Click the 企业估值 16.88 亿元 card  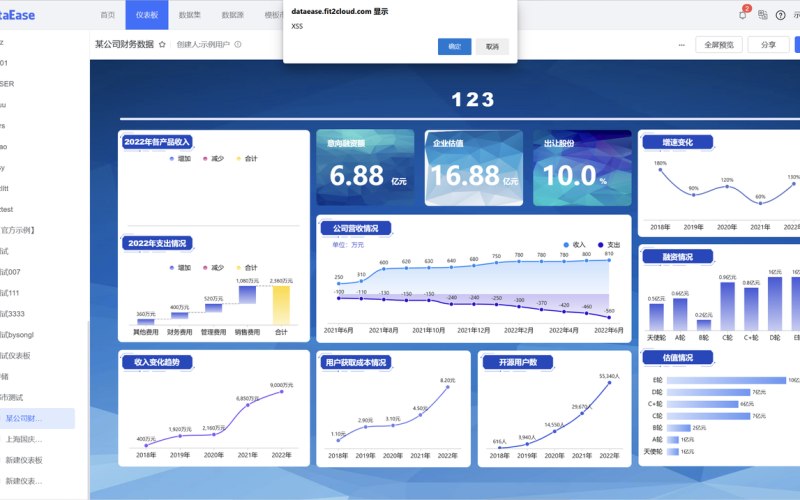tap(473, 167)
